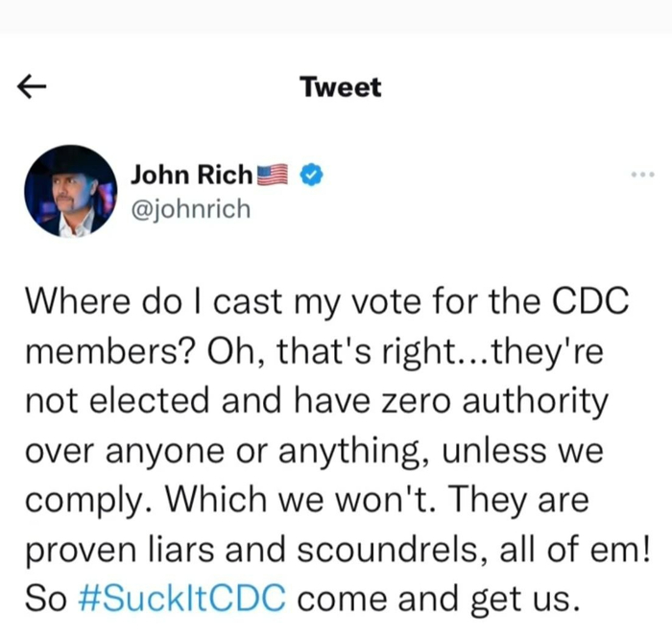Click the American flag emoji beside John Rich
This screenshot has height=638, width=672.
(x=275, y=176)
